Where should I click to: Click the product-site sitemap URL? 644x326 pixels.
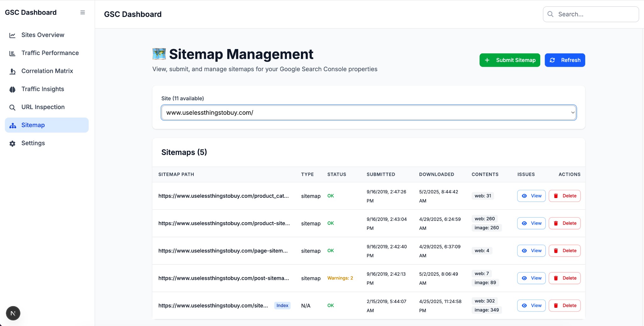point(224,223)
